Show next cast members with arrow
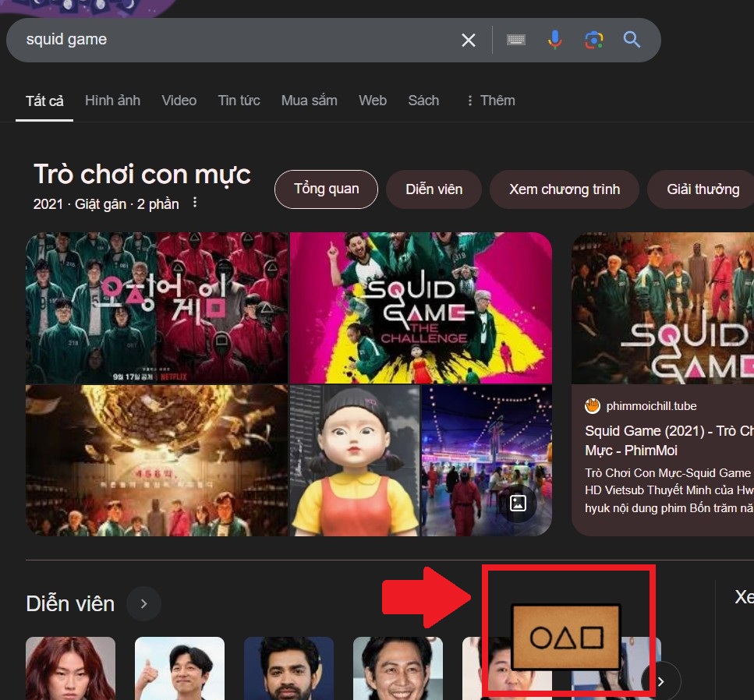The width and height of the screenshot is (754, 700). (x=661, y=681)
